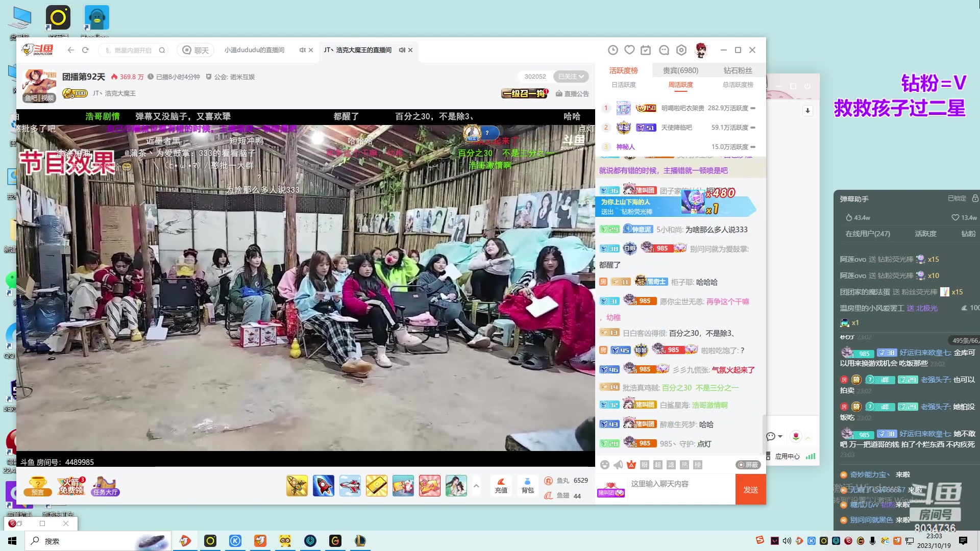Viewport: 980px width, 551px height.
Task: Click the back arrow in Douyu header
Action: point(71,50)
